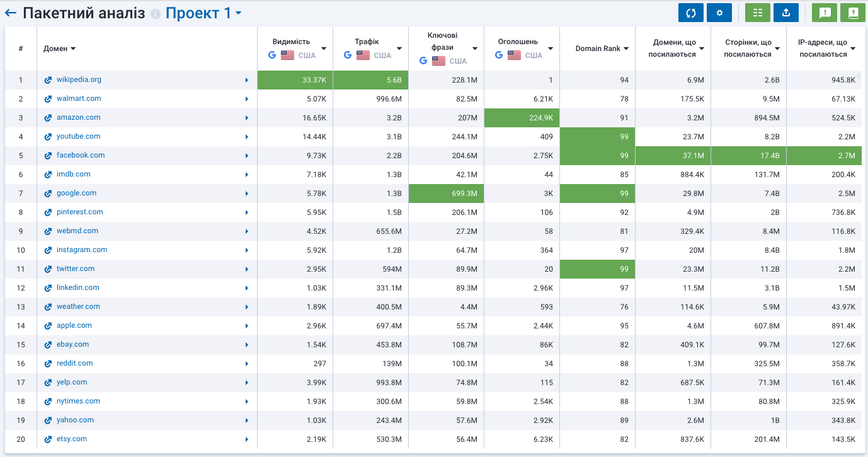Open settings with the gear icon
The width and height of the screenshot is (868, 457).
[x=719, y=13]
